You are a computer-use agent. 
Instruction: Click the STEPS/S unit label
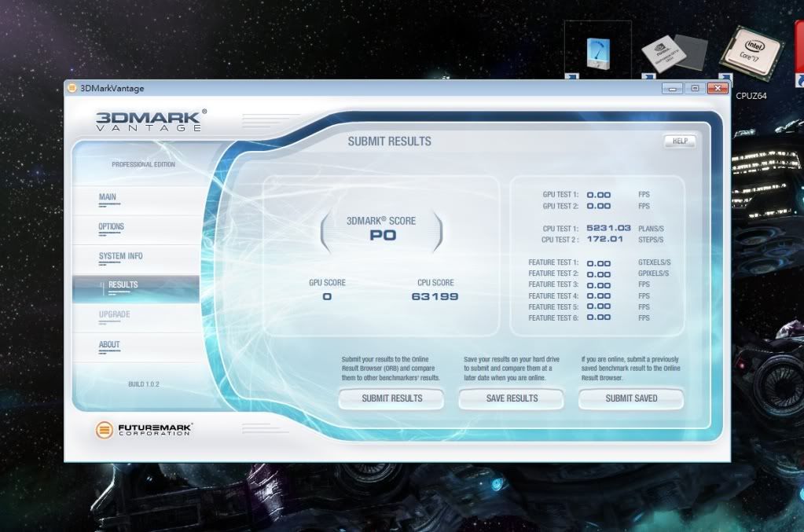650,240
